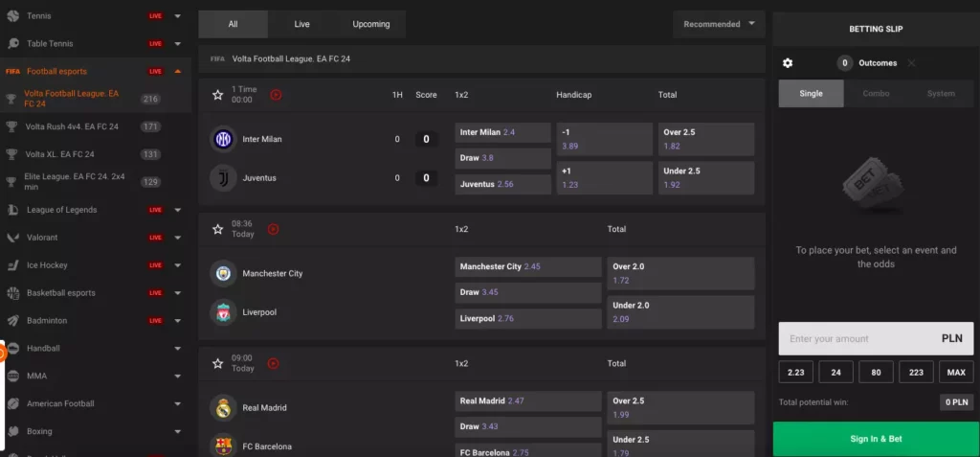
Task: Expand the MMA category arrow
Action: 177,376
